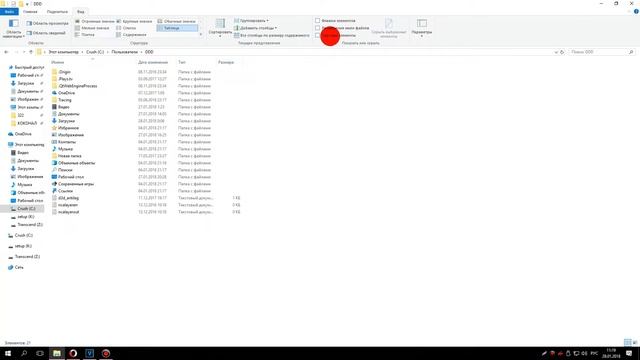
Task: Click Все столбцы по размеру содержимого
Action: click(271, 36)
